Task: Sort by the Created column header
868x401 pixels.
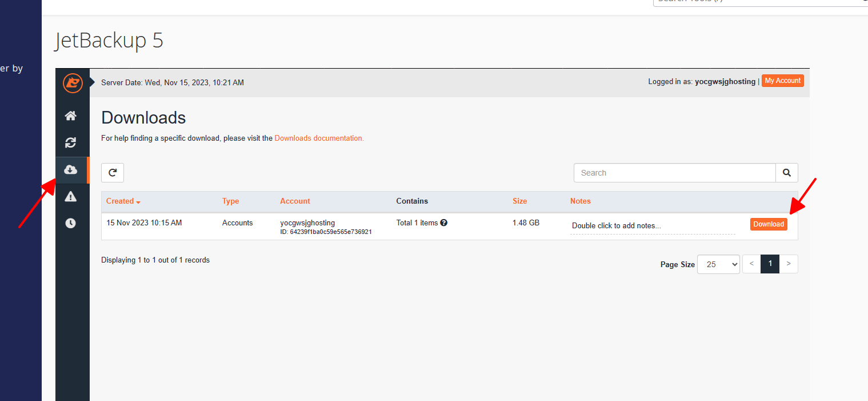Action: 123,201
